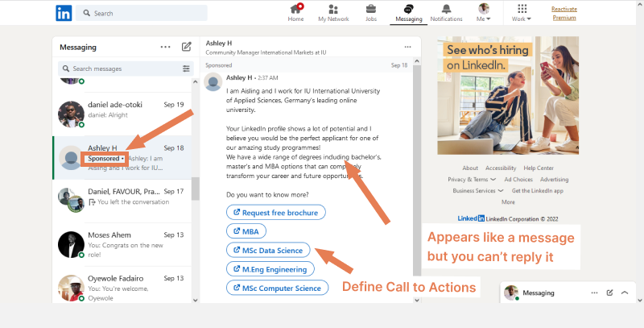Expand floating Messaging overlay chevron

click(x=625, y=293)
